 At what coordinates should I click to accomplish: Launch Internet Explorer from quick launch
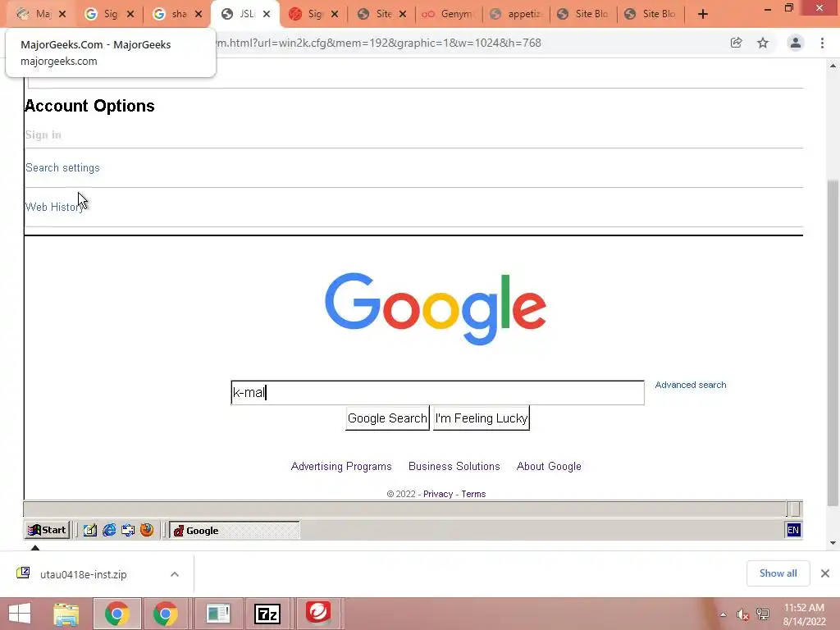[x=109, y=531]
